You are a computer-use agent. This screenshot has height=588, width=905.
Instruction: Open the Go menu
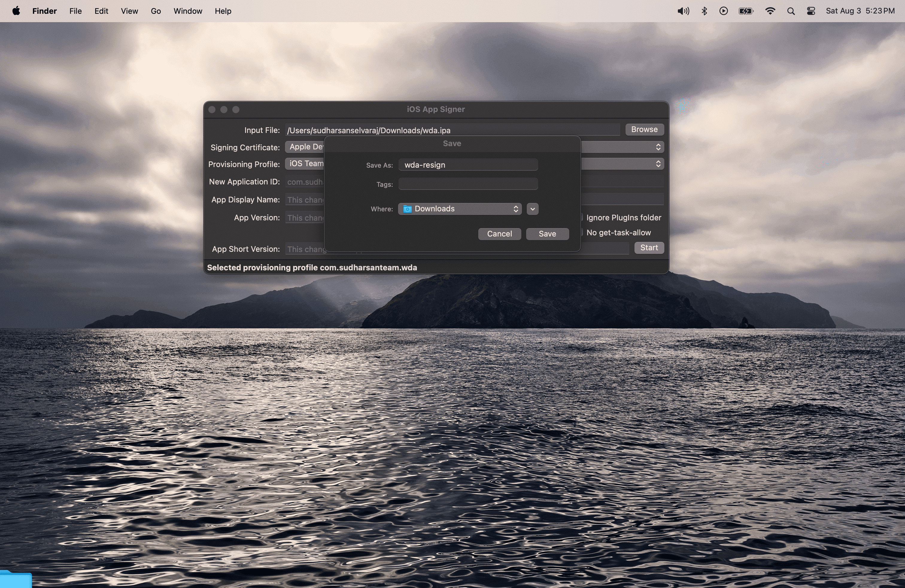coord(156,11)
